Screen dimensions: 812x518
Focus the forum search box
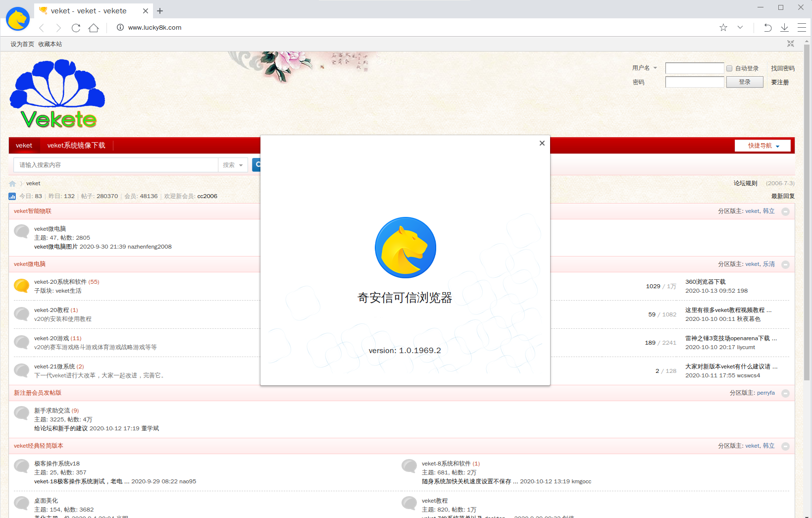(x=116, y=165)
